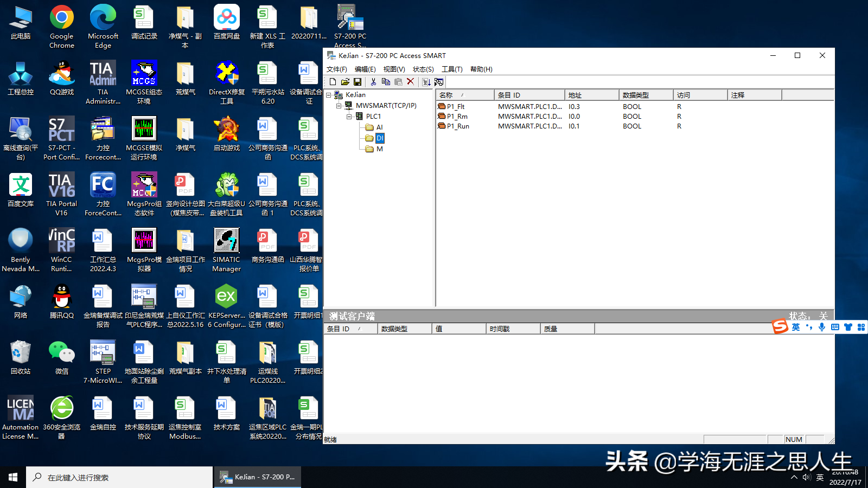Click the Sogou input S logo
Image resolution: width=868 pixels, height=488 pixels.
point(780,326)
